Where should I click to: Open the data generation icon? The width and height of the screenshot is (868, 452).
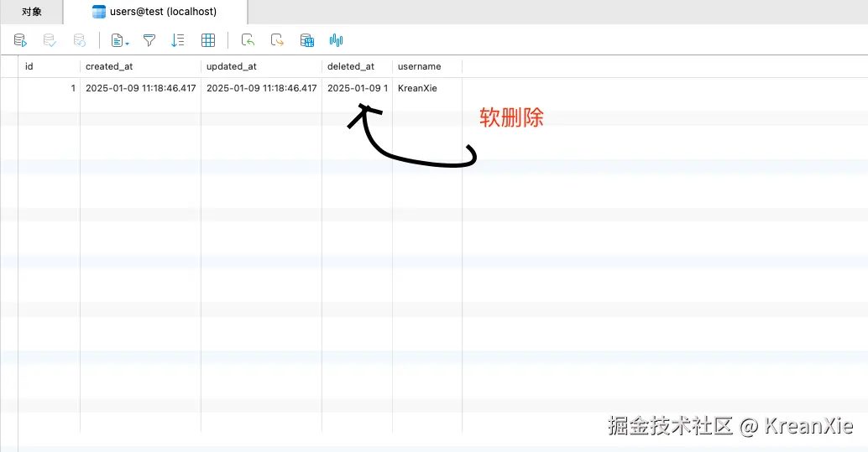(307, 40)
